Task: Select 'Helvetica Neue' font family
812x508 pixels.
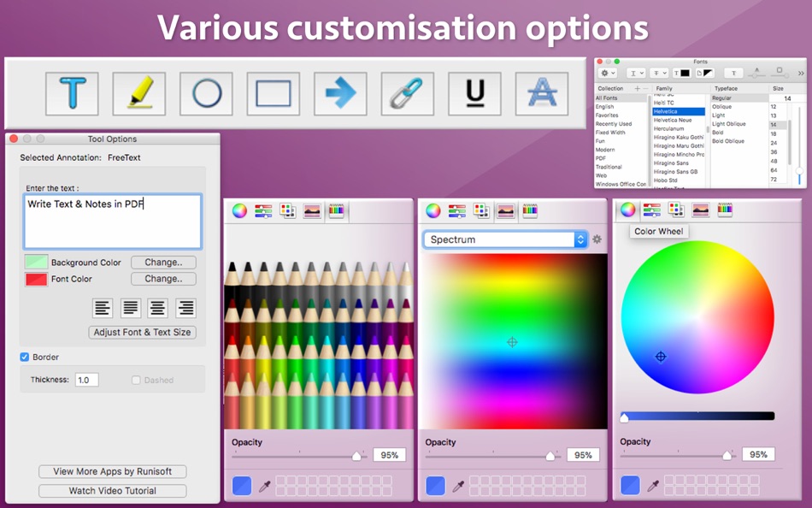Action: tap(673, 120)
